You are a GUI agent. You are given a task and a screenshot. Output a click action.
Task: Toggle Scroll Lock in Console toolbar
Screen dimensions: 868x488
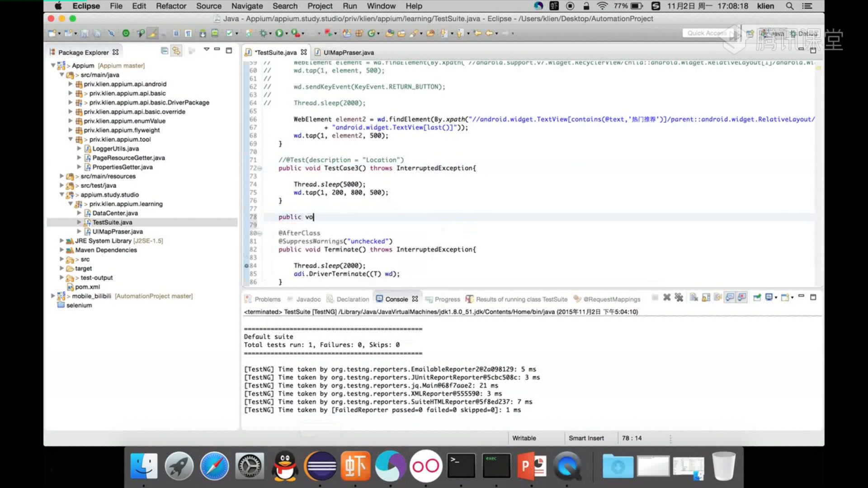(x=706, y=297)
